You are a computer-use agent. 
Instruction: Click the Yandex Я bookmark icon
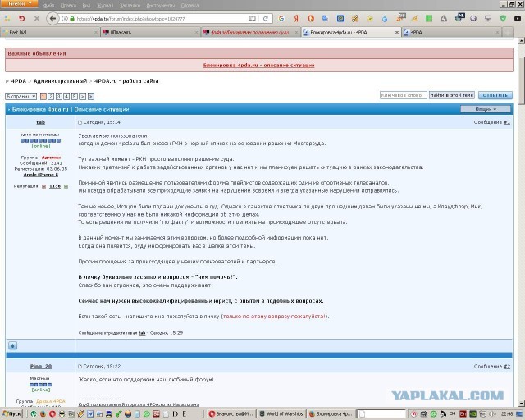(296, 19)
